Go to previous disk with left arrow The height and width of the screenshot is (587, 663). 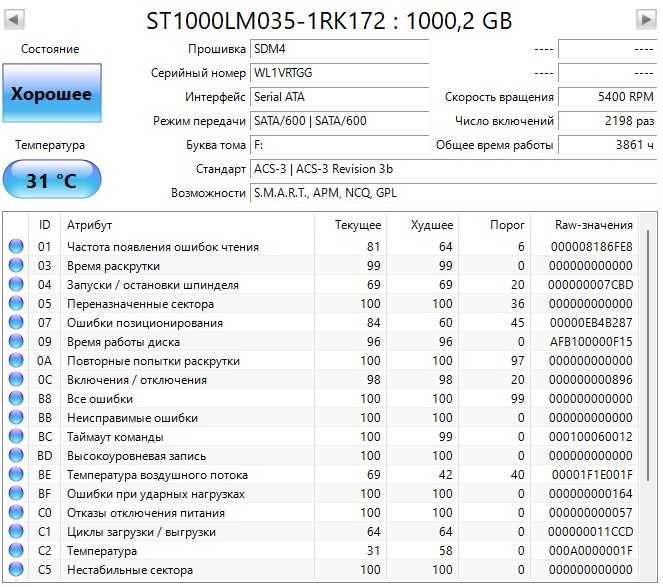[14, 19]
